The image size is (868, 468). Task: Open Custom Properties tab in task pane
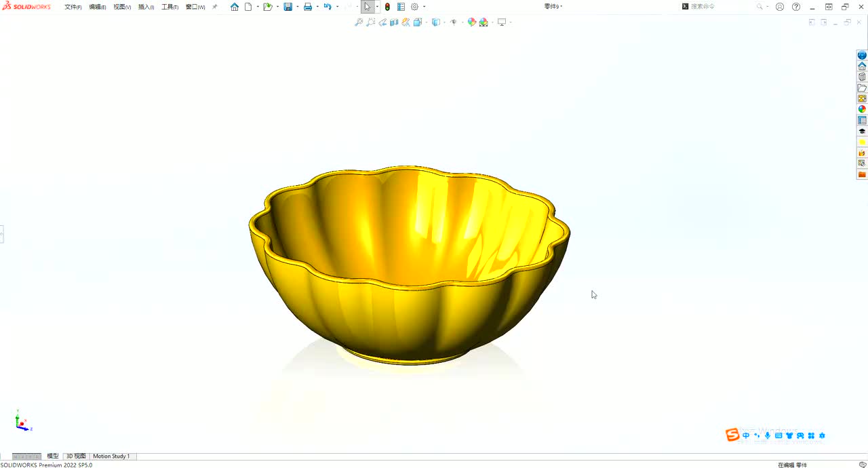[862, 121]
